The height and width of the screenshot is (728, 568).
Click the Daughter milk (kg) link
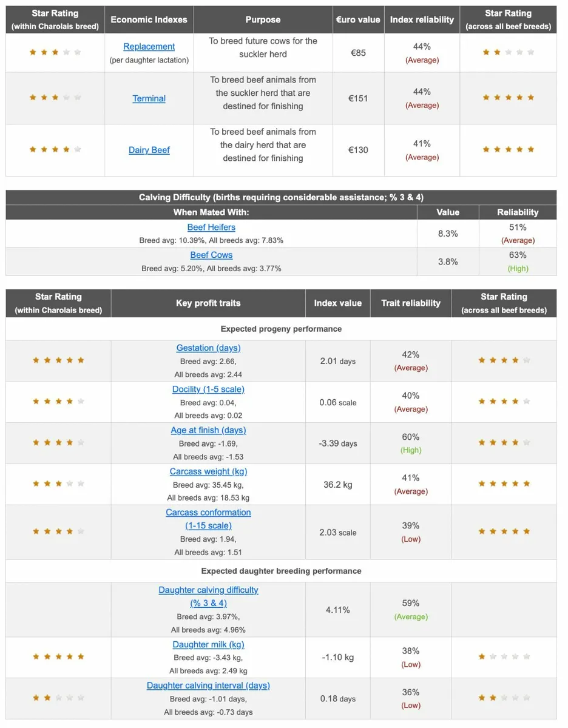(x=208, y=644)
